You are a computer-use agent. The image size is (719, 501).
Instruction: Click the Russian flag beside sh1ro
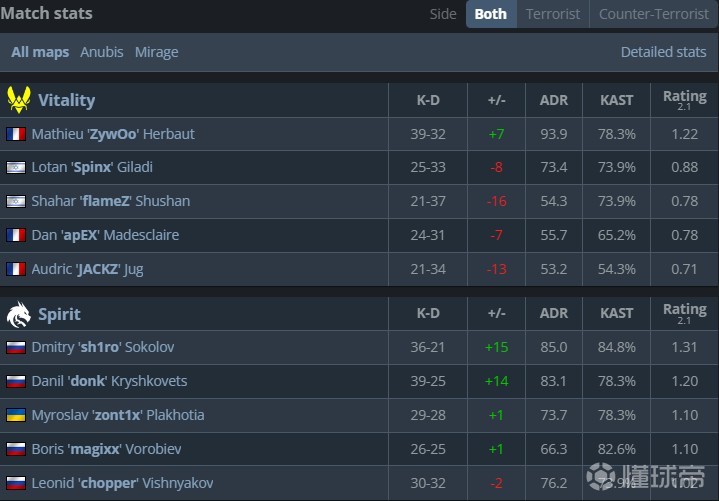point(16,348)
